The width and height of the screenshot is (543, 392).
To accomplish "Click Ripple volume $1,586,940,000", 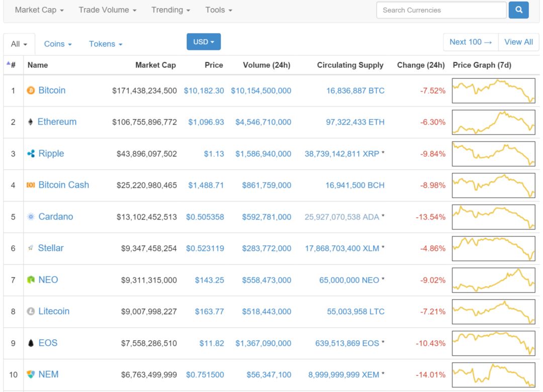I will coord(263,154).
